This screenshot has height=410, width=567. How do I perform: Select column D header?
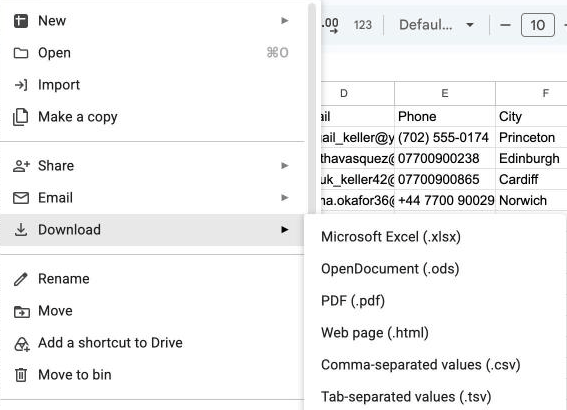[358, 94]
